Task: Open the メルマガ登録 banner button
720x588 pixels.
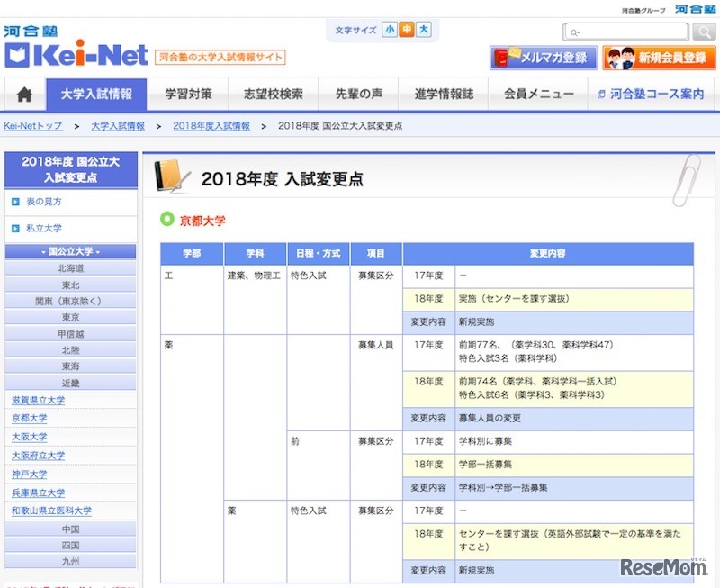Action: tap(544, 58)
